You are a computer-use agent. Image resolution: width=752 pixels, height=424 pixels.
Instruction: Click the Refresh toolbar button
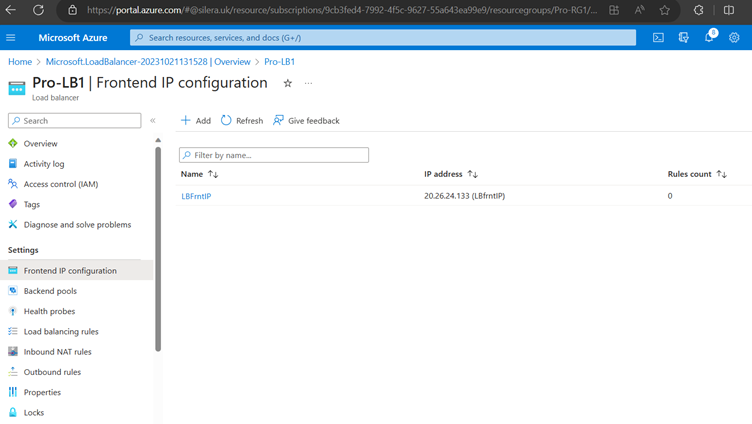[242, 121]
